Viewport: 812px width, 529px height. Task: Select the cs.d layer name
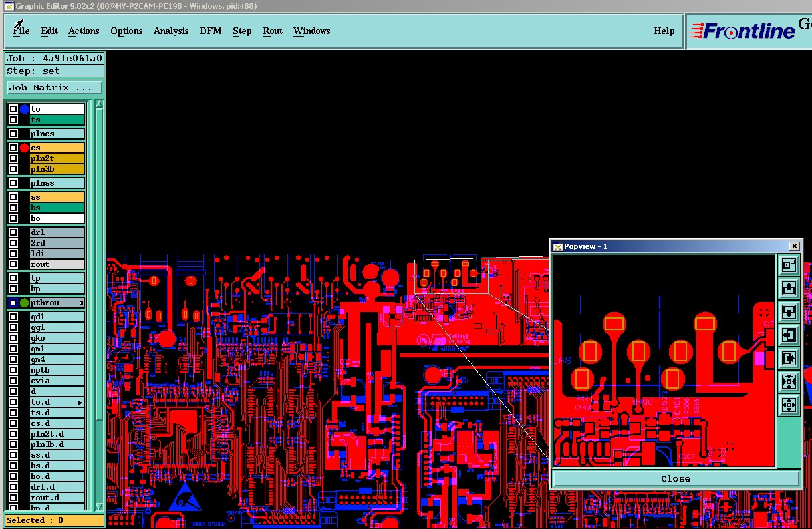tap(57, 423)
